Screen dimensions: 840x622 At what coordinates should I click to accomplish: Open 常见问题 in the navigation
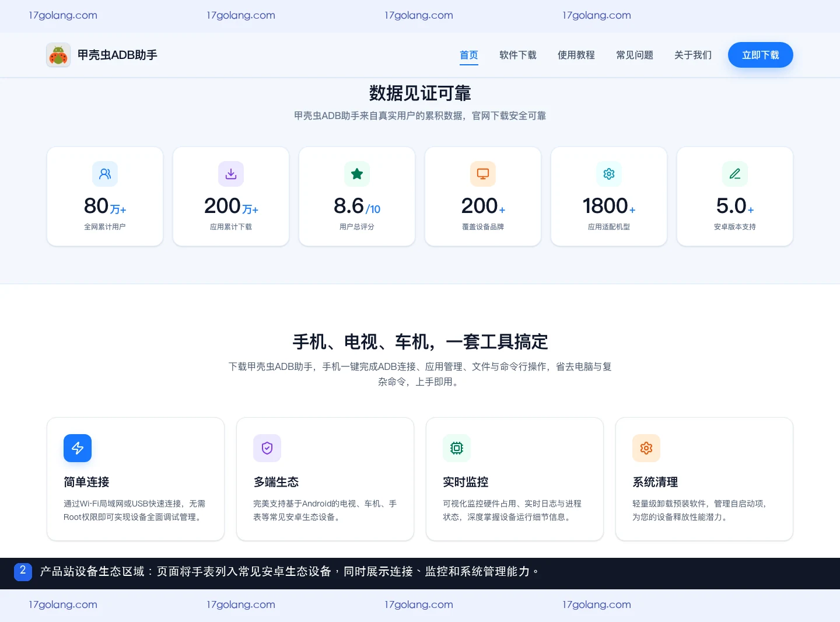tap(635, 55)
